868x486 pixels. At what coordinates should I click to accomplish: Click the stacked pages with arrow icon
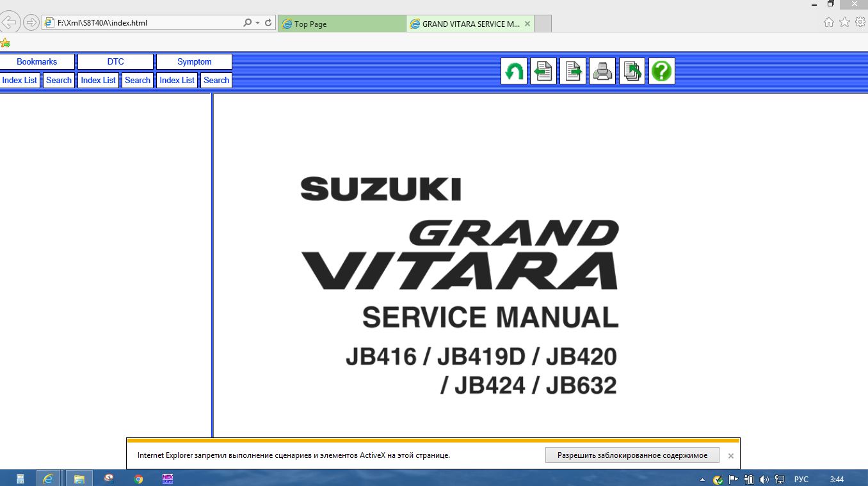632,71
